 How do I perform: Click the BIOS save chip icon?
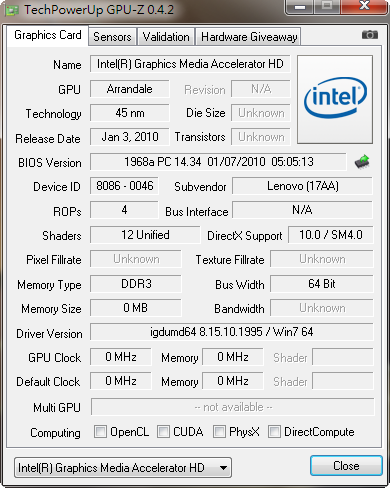coord(362,162)
